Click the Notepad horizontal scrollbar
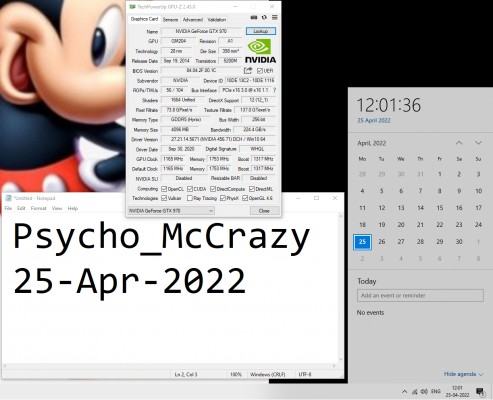The image size is (493, 400). click(169, 366)
